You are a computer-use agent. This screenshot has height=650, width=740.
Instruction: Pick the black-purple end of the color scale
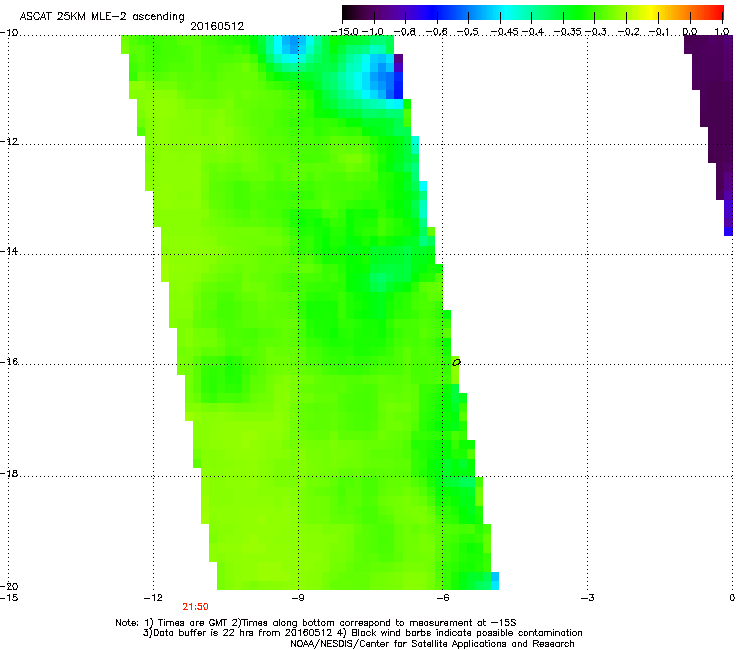point(352,13)
